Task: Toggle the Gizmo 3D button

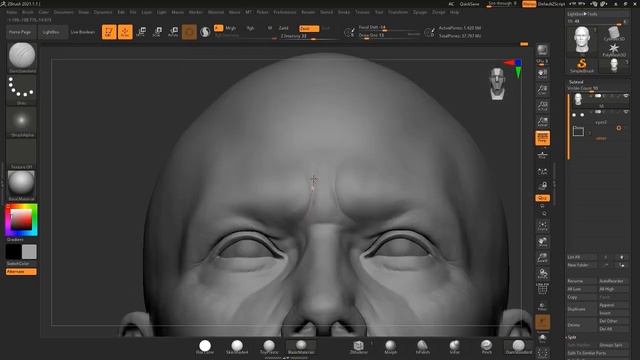Action: tap(189, 31)
